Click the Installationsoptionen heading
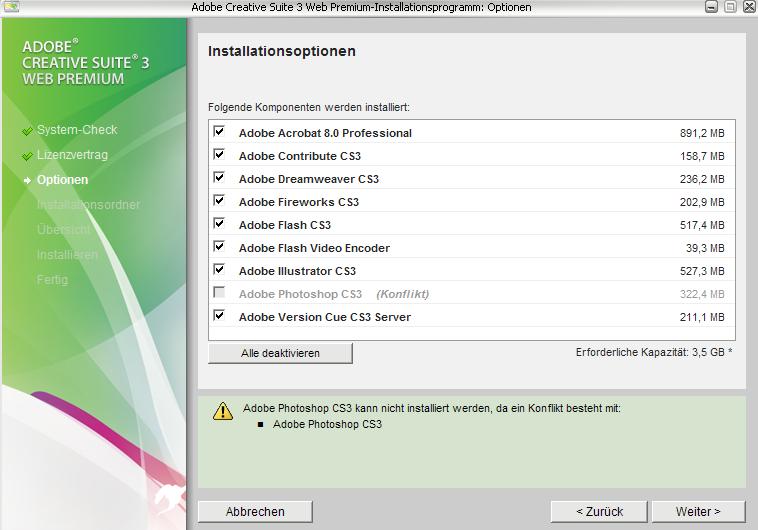Screen dimensions: 758x530 282,51
